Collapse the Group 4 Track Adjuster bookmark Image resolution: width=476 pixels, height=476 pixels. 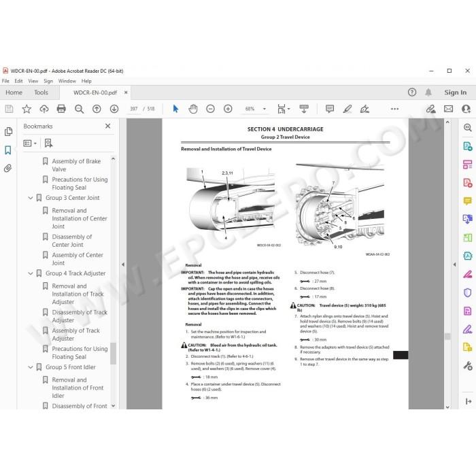pos(31,273)
